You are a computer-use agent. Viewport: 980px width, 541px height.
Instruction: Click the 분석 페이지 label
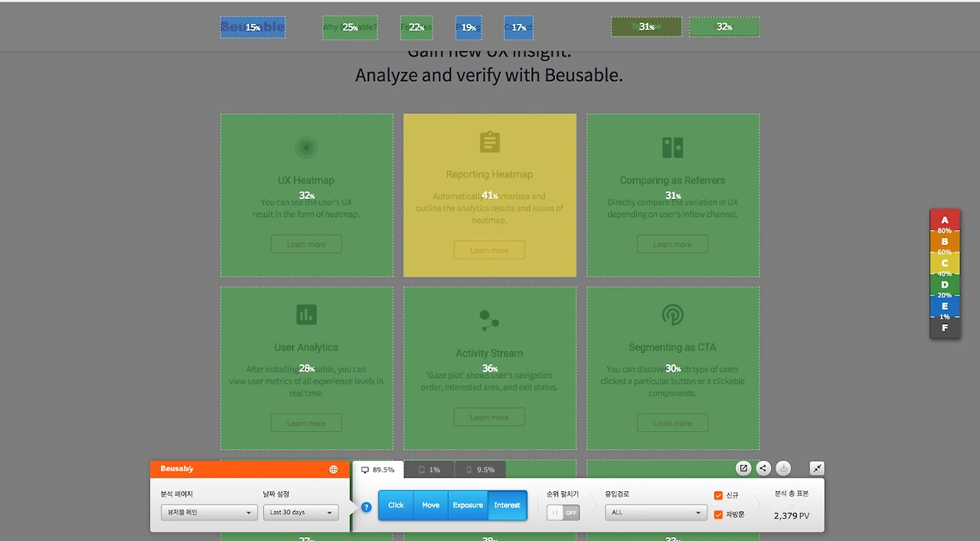pos(177,494)
